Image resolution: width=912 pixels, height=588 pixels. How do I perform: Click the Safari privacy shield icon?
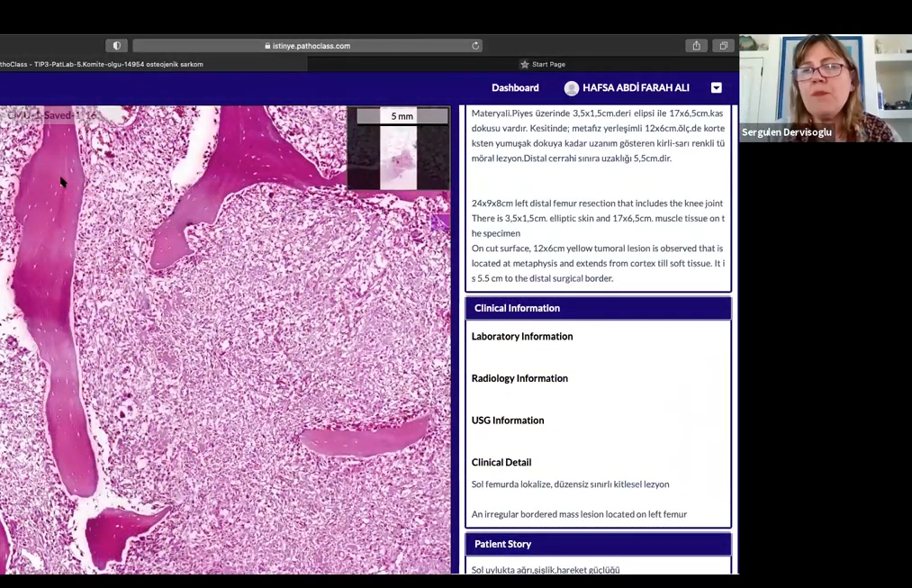tap(116, 46)
